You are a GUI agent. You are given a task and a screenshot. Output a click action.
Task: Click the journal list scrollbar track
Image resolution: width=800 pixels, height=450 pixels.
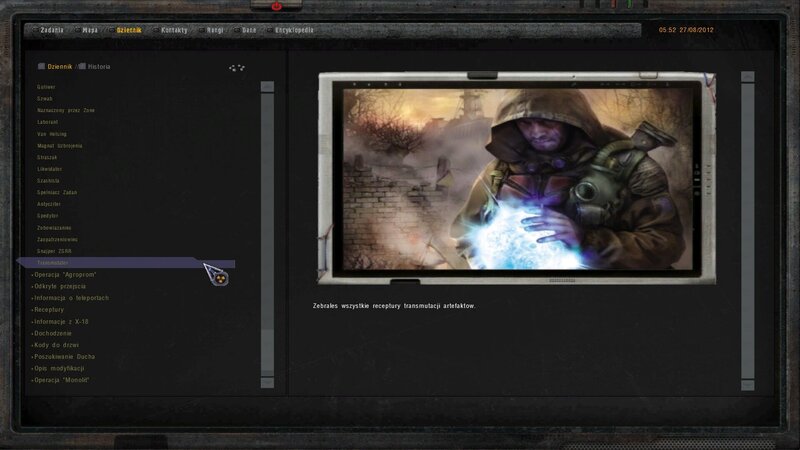[267, 230]
